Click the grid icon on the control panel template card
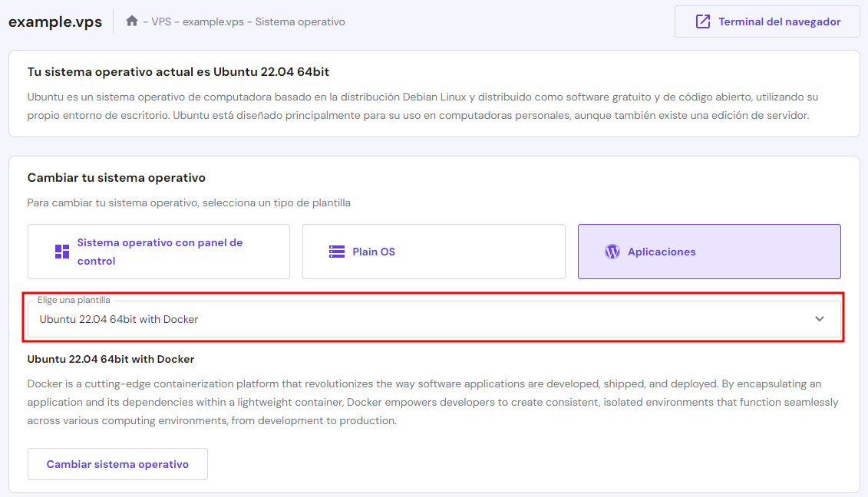The width and height of the screenshot is (868, 497). coord(64,251)
